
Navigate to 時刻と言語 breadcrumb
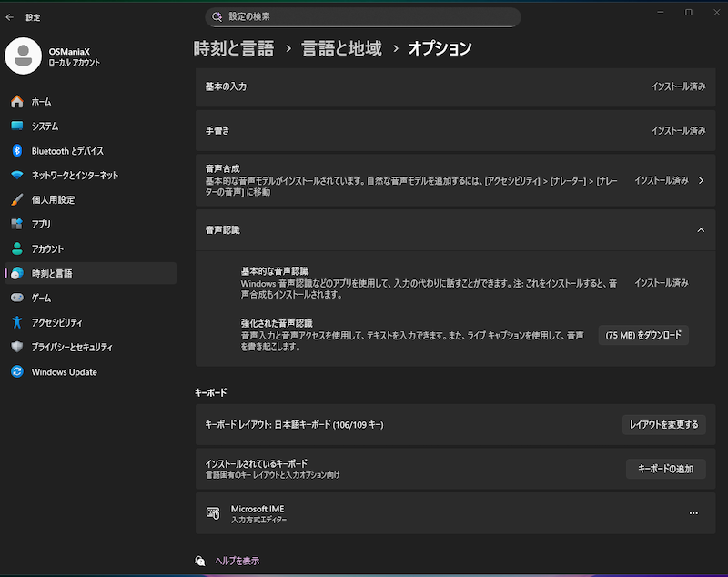coord(234,49)
